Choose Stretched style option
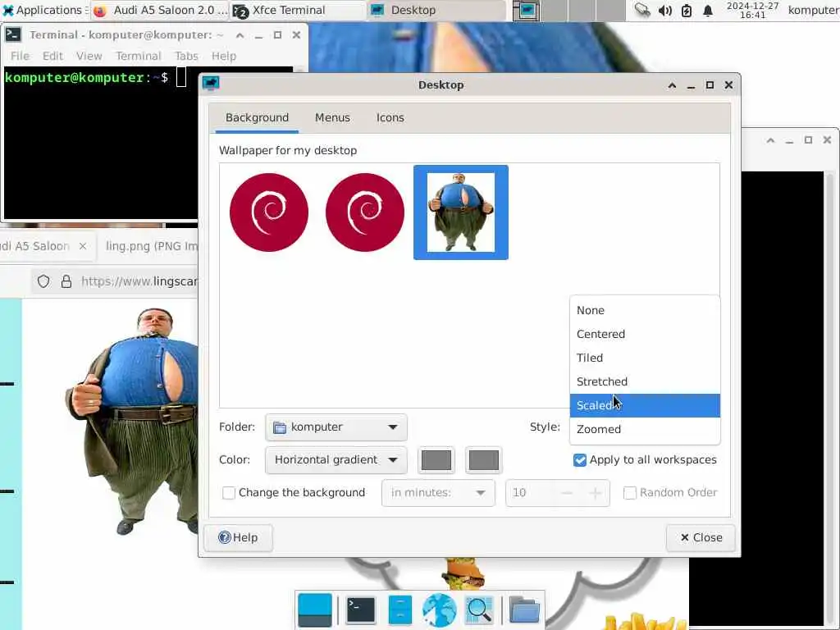Viewport: 840px width, 630px height. pos(645,381)
